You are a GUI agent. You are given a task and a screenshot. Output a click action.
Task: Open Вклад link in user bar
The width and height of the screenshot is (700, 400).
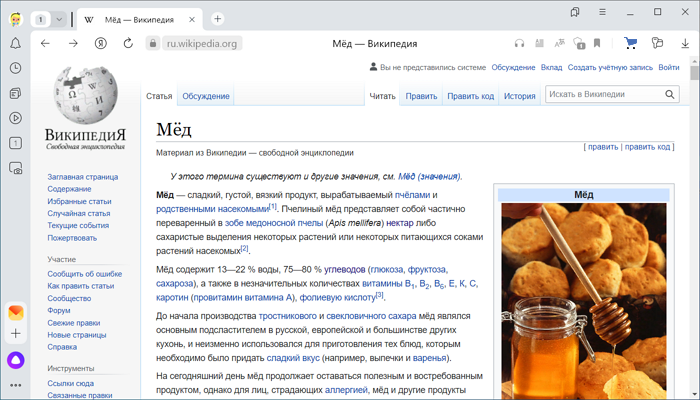[551, 67]
